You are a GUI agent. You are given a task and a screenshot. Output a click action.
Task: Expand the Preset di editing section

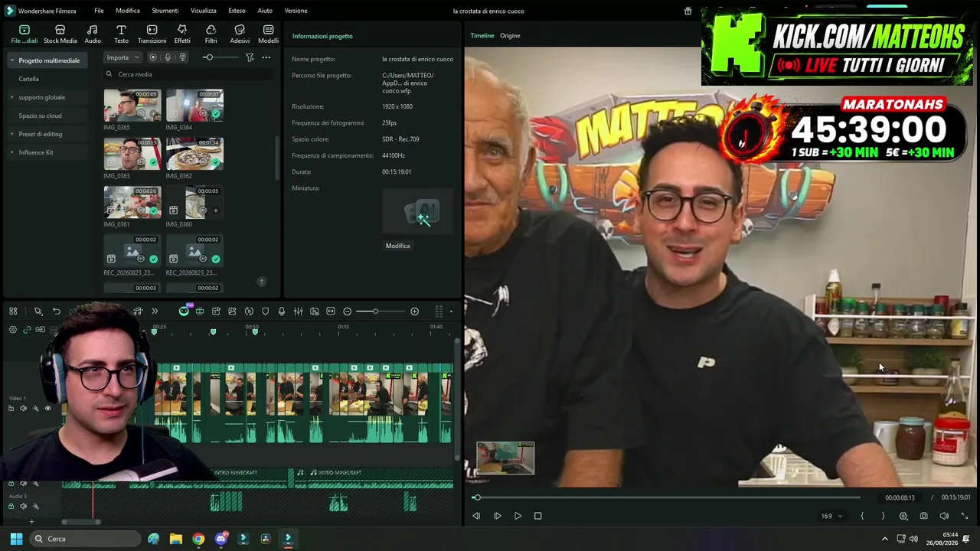click(12, 134)
